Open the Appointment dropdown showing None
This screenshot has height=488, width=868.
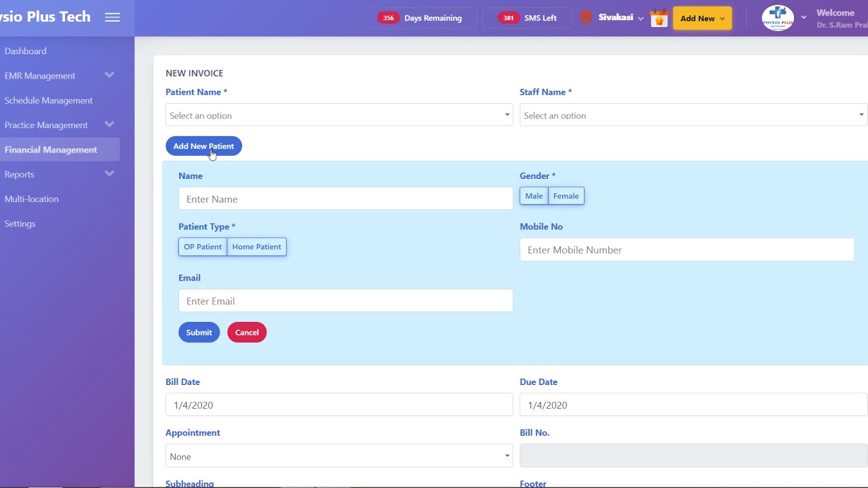pyautogui.click(x=339, y=456)
